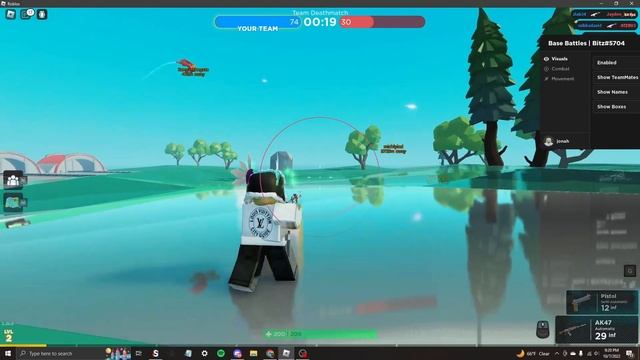The width and height of the screenshot is (640, 360).
Task: Open the backpack icon beside chat
Action: pyautogui.click(x=42, y=15)
